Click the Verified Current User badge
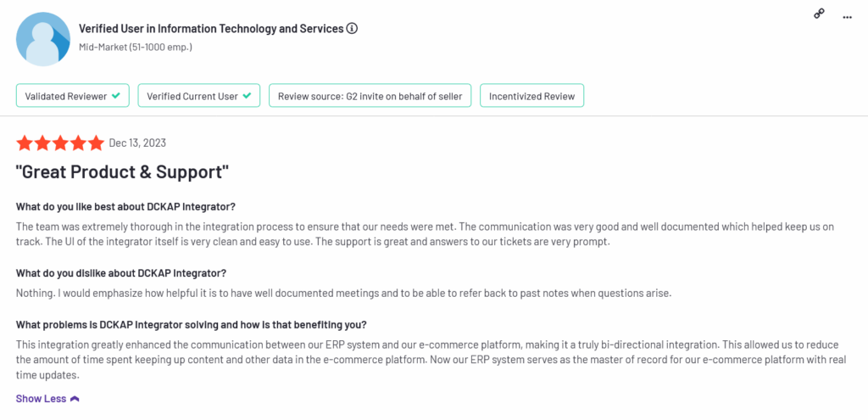868x420 pixels. coord(198,96)
